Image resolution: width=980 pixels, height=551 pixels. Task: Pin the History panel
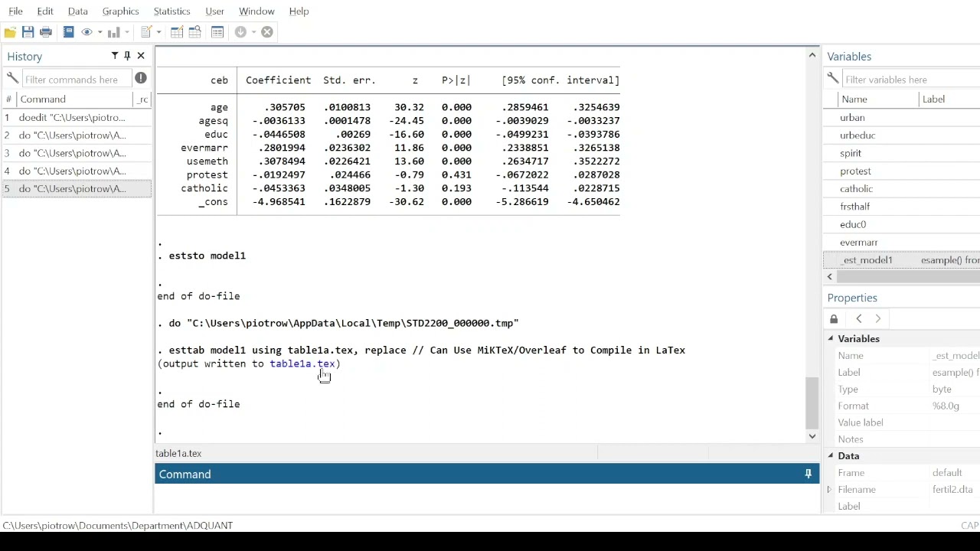click(x=127, y=56)
